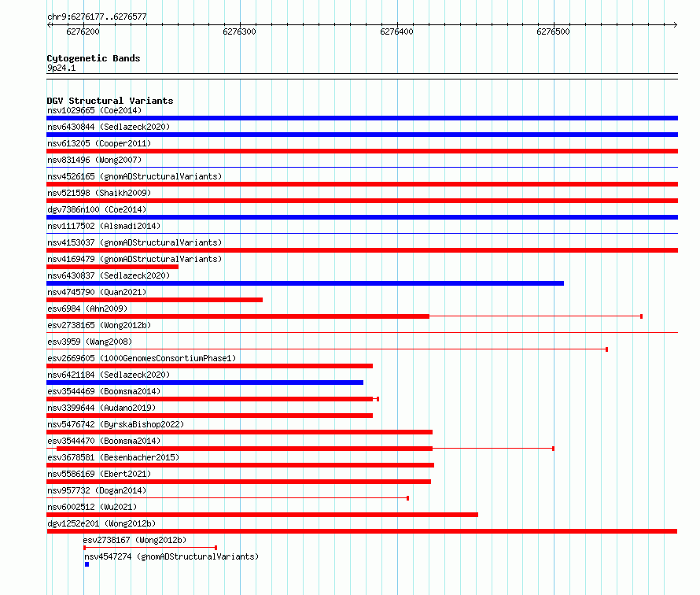Open nsv4547274 (gnomADStructuralVariants) label
700x595 pixels.
(x=171, y=556)
